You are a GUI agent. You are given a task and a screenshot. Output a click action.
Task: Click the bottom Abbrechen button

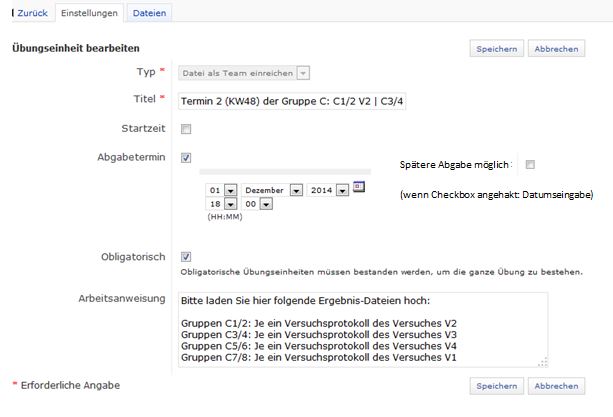click(x=556, y=386)
